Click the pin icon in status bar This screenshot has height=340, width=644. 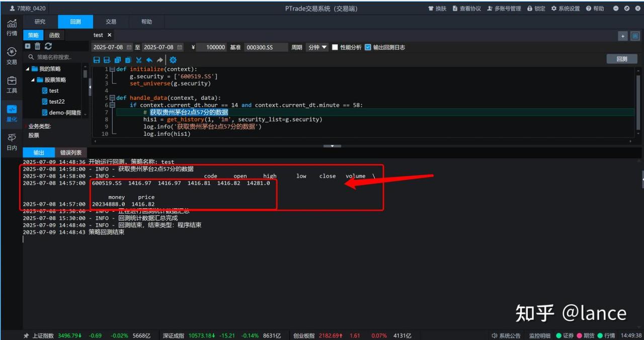[x=26, y=335]
